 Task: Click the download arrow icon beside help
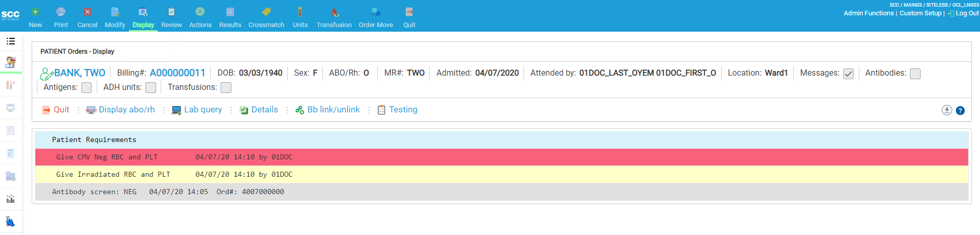[947, 110]
